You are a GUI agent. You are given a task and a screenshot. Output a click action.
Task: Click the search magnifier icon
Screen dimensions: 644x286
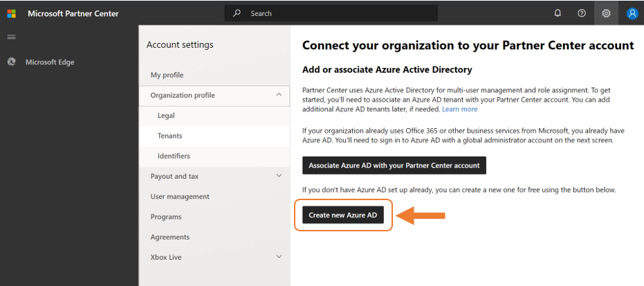coord(237,13)
